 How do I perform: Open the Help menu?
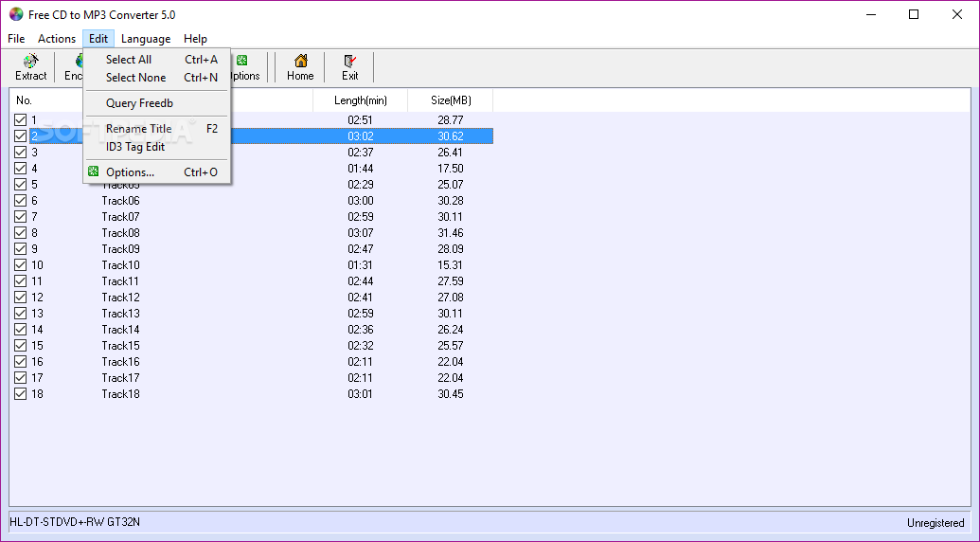[x=196, y=39]
